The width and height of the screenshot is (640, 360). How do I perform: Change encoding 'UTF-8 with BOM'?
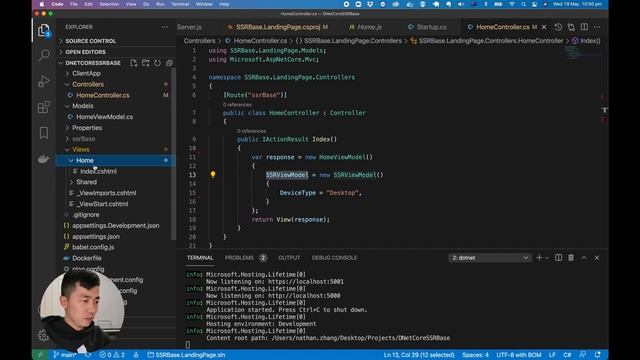click(519, 355)
